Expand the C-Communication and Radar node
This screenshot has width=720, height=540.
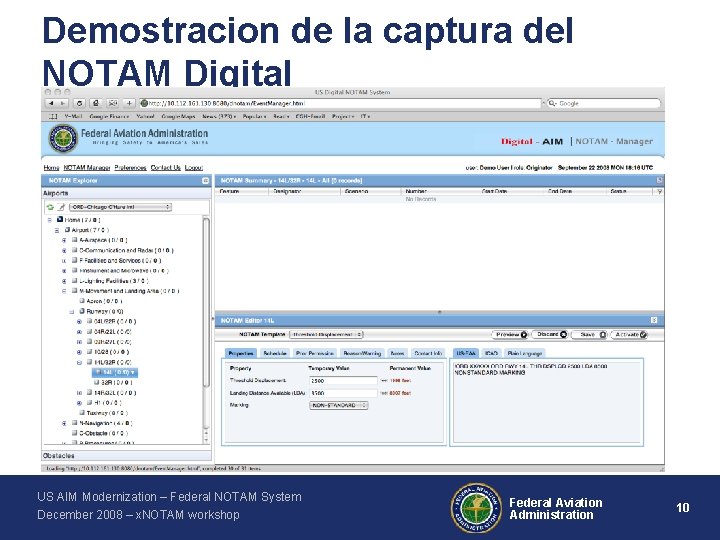(x=64, y=251)
